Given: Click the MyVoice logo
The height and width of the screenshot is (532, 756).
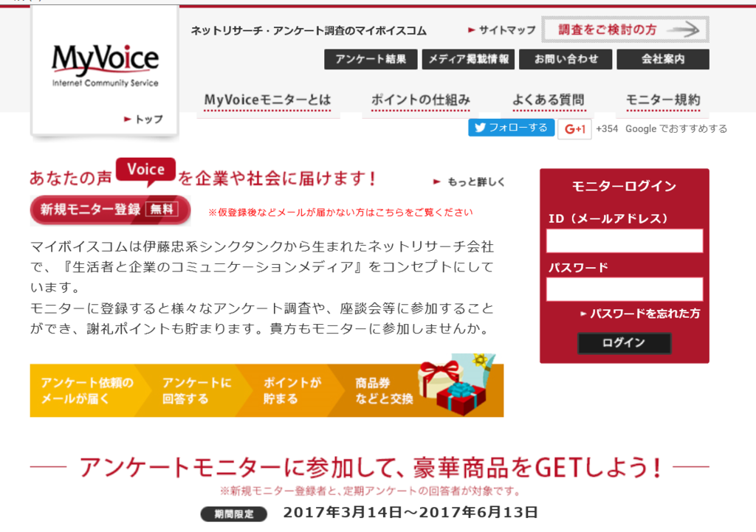Looking at the screenshot, I should coord(105,66).
